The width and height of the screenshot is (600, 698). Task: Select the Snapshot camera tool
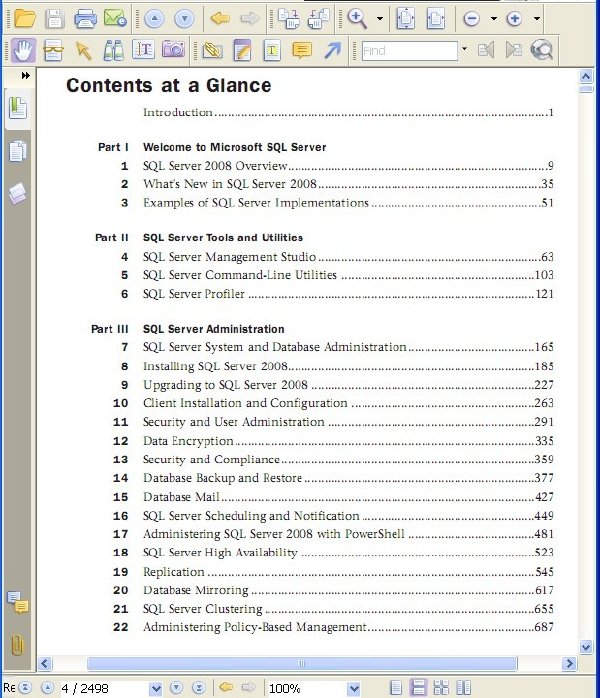pos(173,49)
